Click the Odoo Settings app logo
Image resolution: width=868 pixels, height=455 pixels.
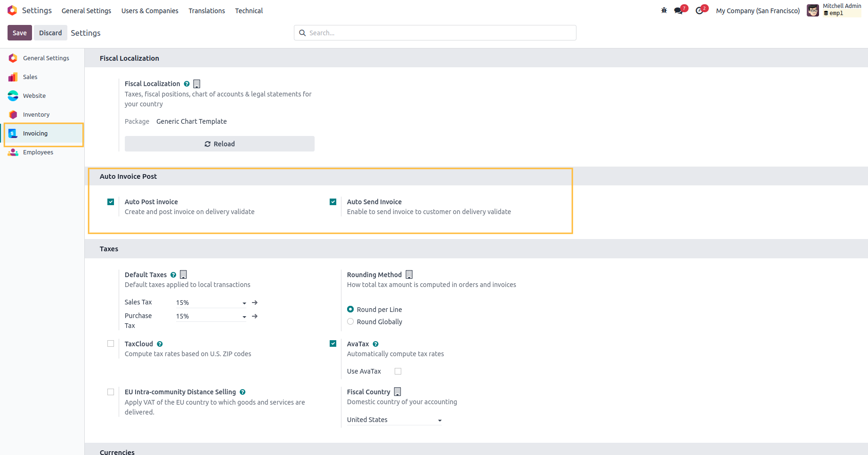12,10
